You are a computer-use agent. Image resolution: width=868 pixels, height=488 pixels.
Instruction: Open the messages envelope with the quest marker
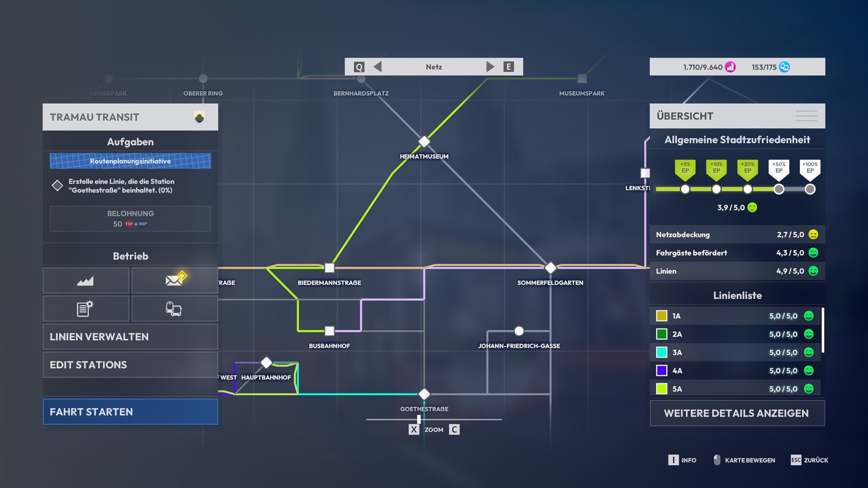pos(175,281)
